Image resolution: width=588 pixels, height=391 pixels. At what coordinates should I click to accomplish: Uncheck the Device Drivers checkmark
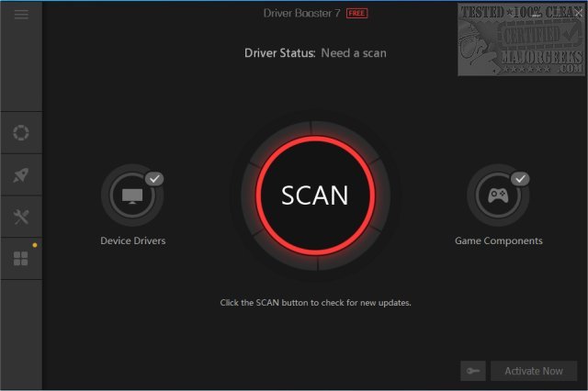154,178
